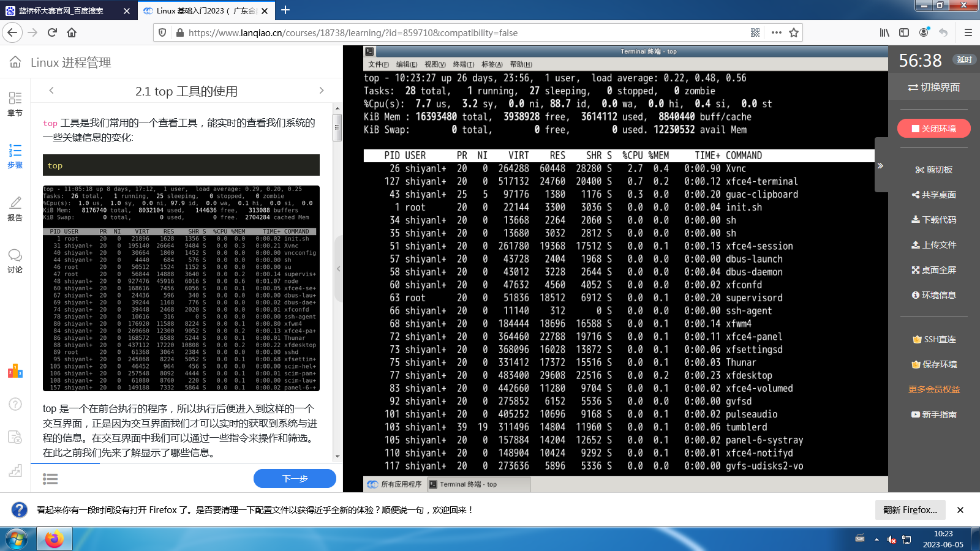The width and height of the screenshot is (980, 551).
Task: Select the 步骤 steps sidebar icon
Action: coord(15,156)
